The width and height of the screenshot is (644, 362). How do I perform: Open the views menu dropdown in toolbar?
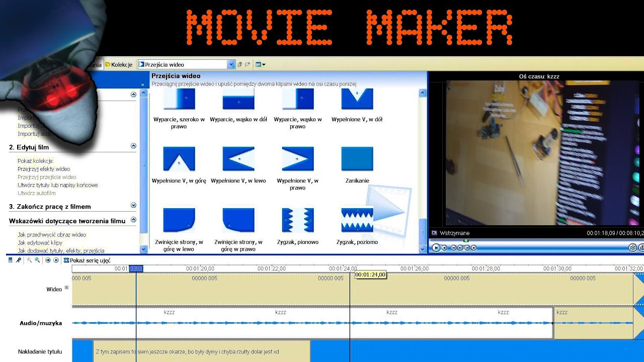point(260,64)
